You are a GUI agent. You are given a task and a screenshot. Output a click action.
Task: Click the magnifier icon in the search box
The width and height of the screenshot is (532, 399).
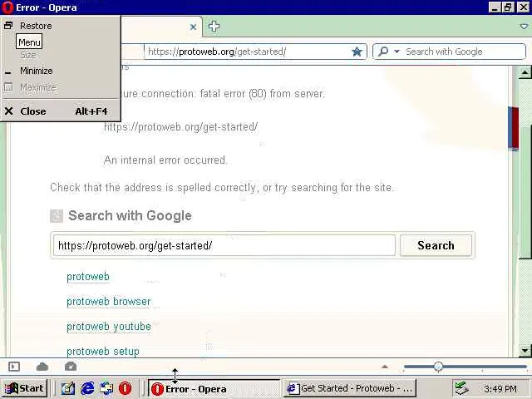click(383, 52)
